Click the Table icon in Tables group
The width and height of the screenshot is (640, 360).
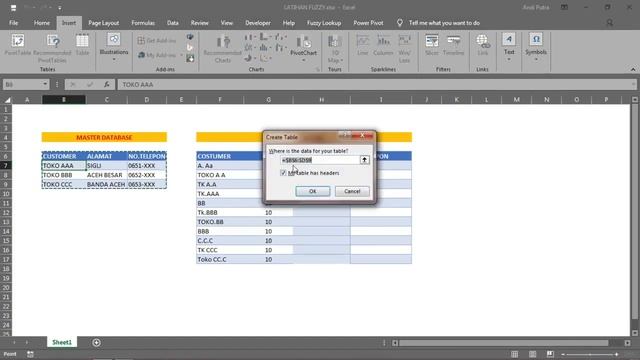click(82, 45)
